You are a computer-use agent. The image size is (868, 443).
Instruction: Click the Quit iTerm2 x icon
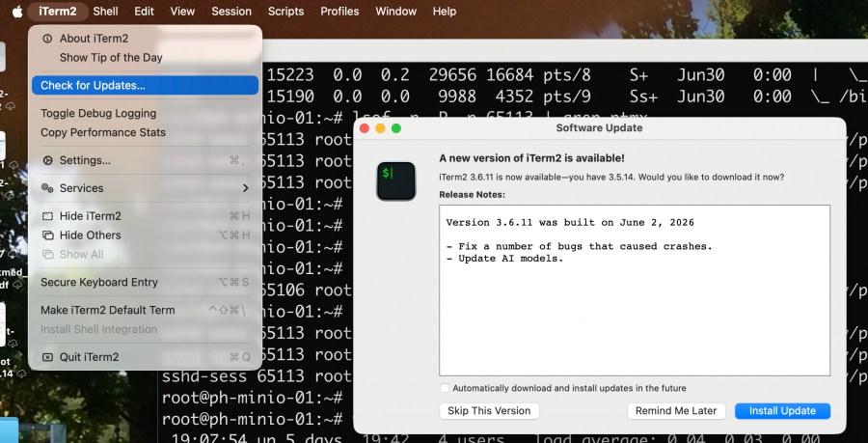pos(47,357)
